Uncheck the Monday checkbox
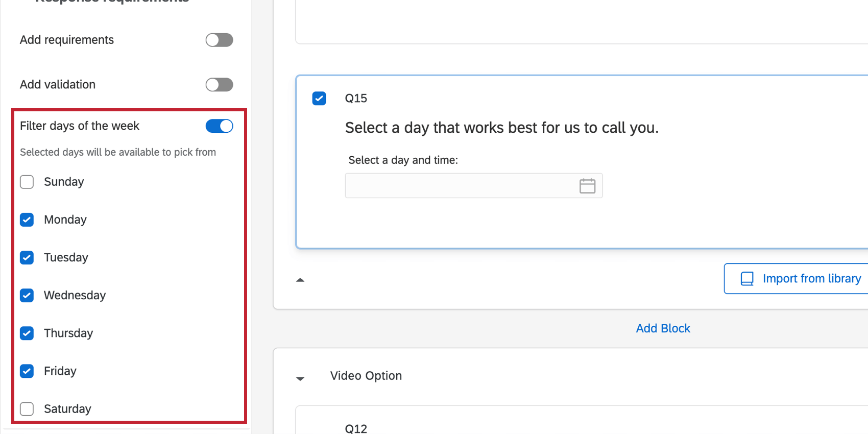The height and width of the screenshot is (434, 868). tap(27, 220)
